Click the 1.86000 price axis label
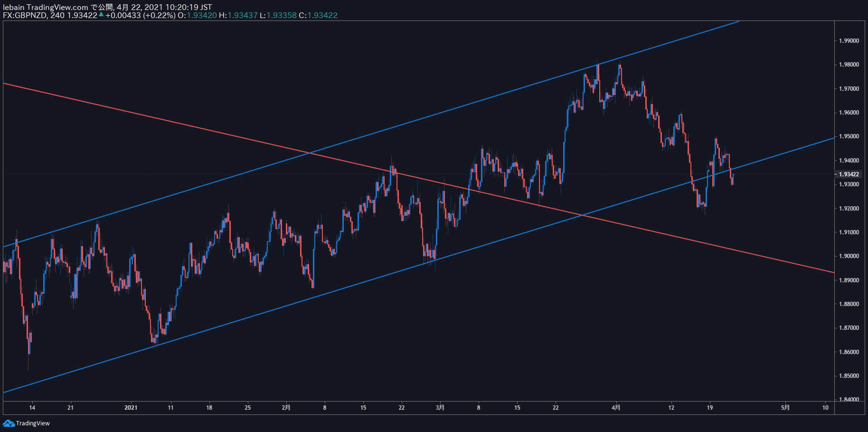The height and width of the screenshot is (432, 868). coord(849,352)
